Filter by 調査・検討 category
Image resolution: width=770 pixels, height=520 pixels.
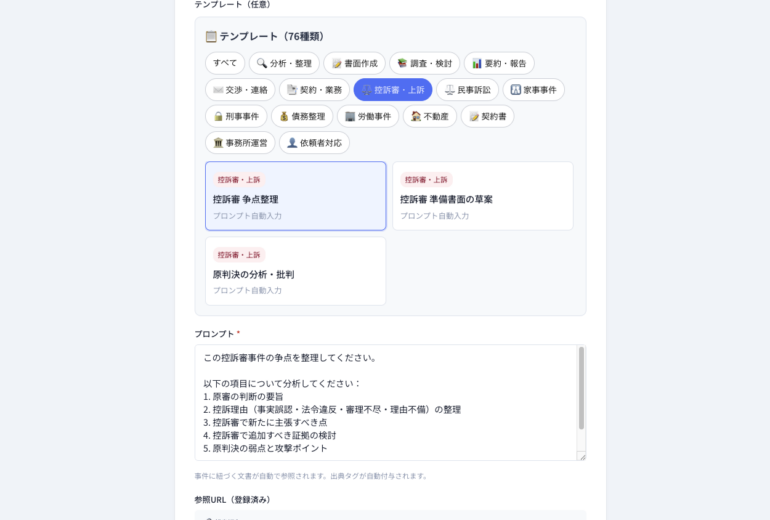(425, 63)
